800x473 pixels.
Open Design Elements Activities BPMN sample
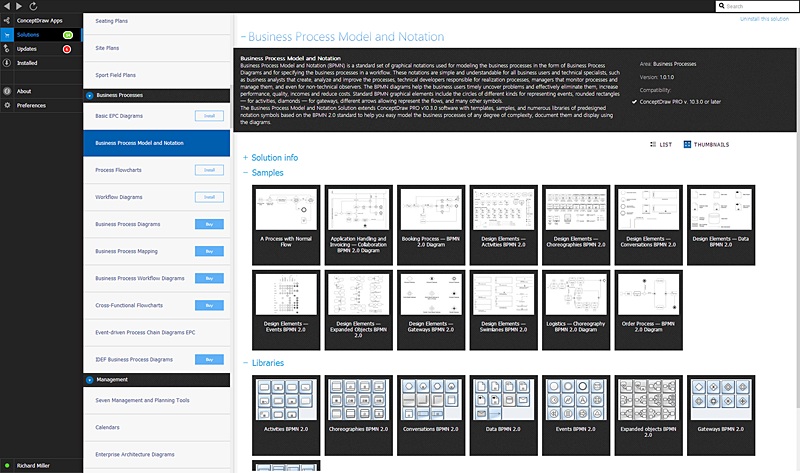tap(504, 225)
